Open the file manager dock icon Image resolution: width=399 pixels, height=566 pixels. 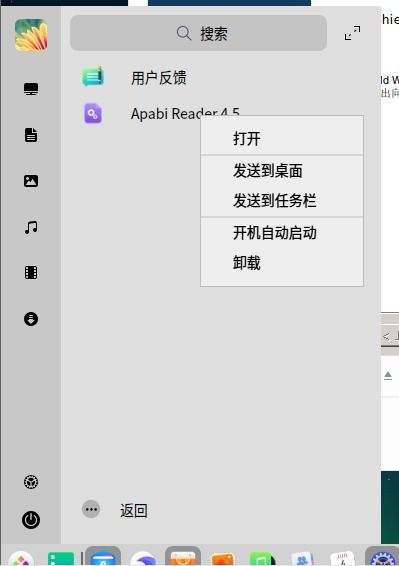(x=103, y=557)
